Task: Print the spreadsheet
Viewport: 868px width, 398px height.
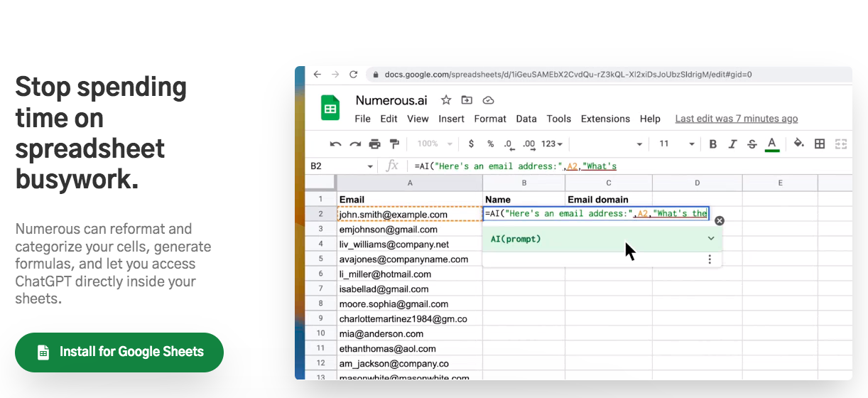Action: 375,144
